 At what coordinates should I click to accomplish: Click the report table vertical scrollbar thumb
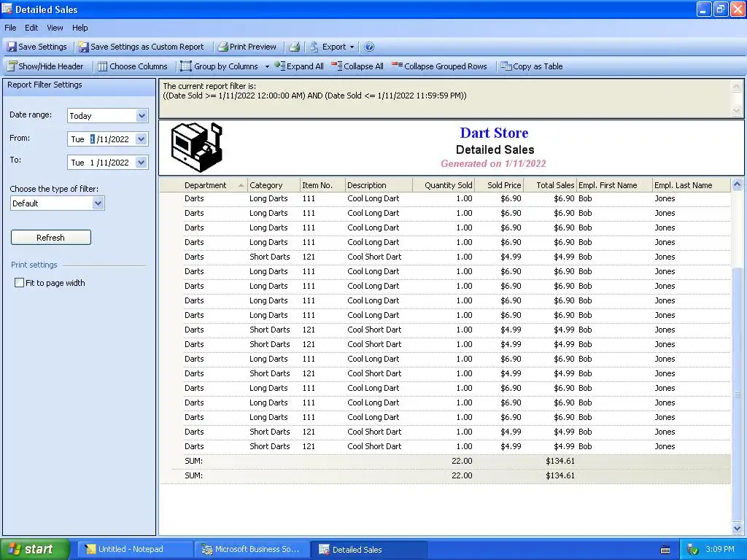737,394
